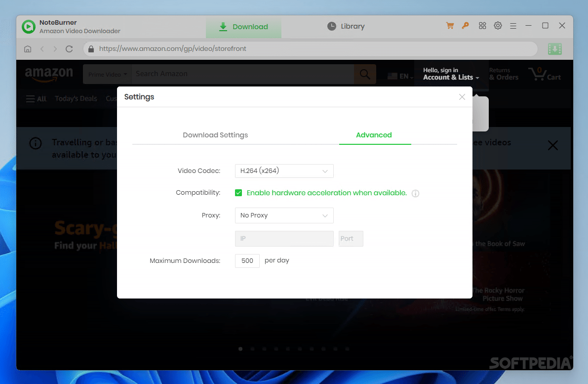Expand the Video Codec dropdown

(284, 171)
